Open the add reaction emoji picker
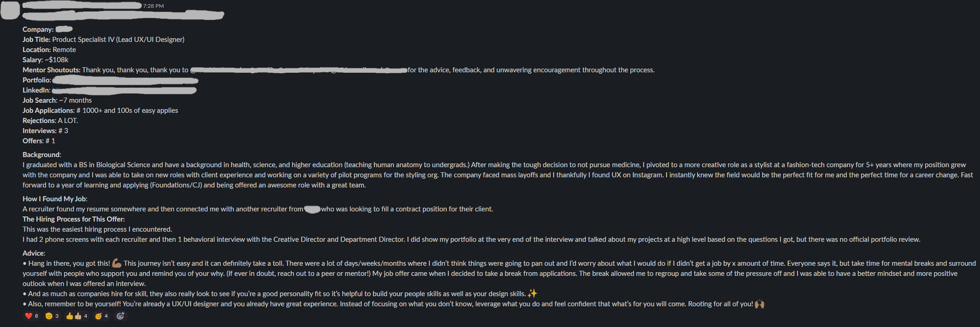980x327 pixels. pos(120,316)
